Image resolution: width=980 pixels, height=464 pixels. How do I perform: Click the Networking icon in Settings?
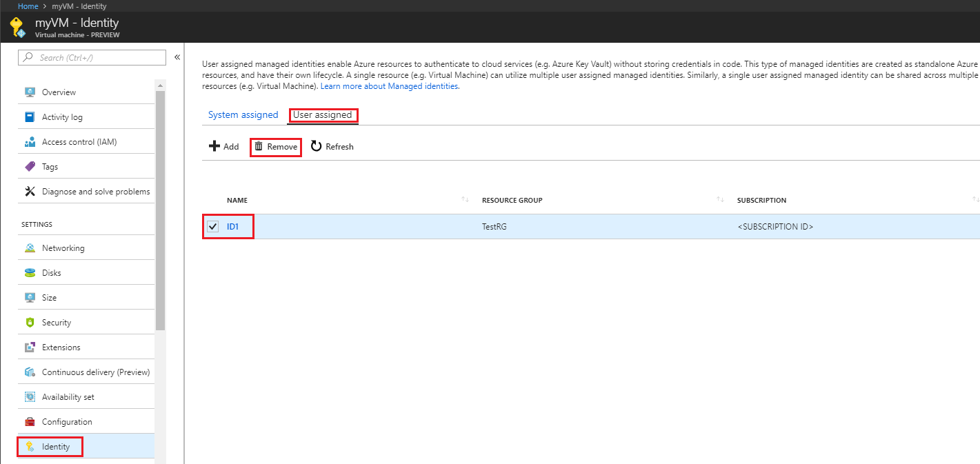[x=30, y=248]
